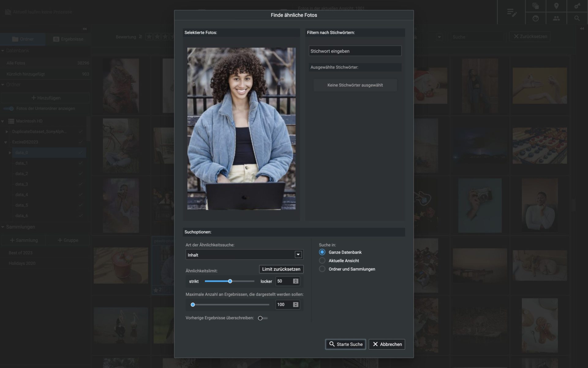Click the keyword key icon
The height and width of the screenshot is (368, 588).
577,6
